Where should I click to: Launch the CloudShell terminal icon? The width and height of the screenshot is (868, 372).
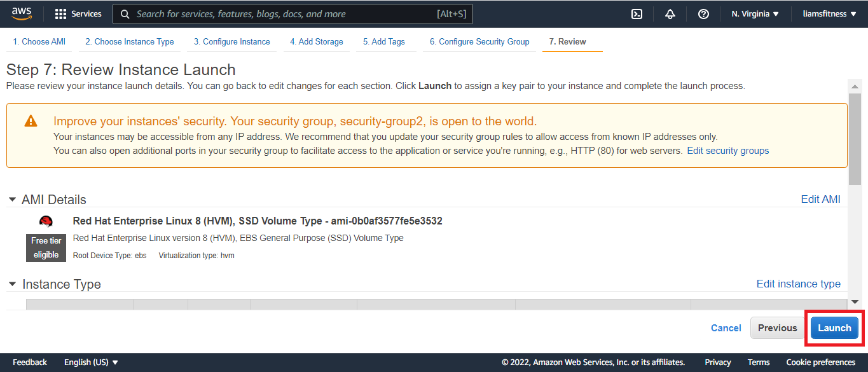(637, 14)
